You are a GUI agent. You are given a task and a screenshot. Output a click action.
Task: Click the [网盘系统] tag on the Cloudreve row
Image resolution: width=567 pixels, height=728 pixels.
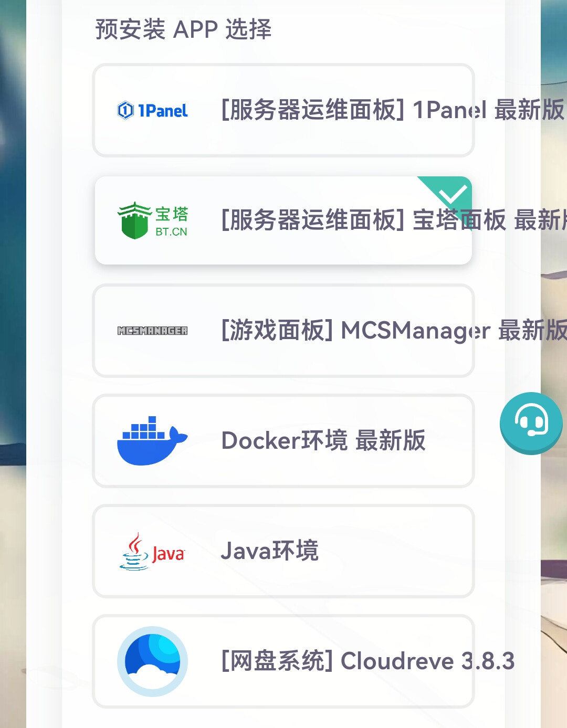point(277,661)
